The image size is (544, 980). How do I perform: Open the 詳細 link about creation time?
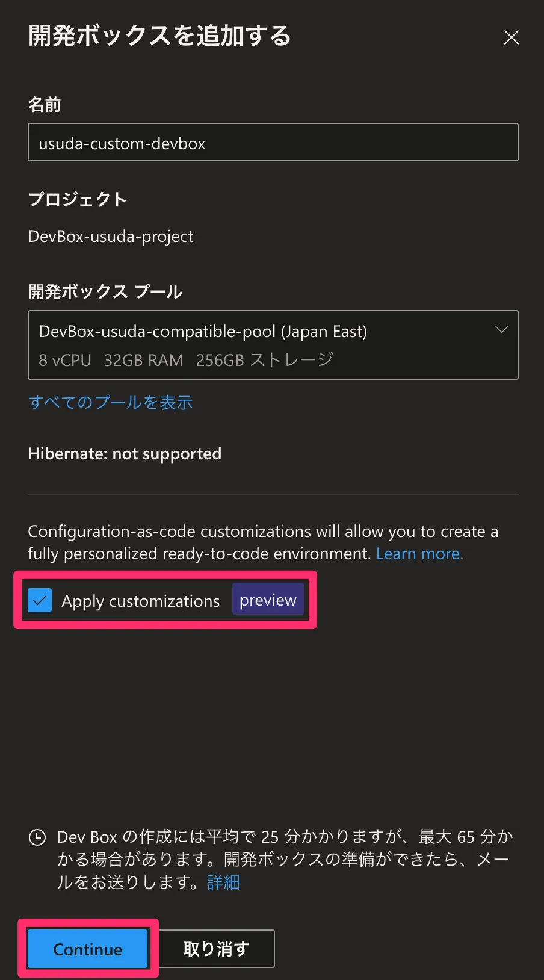point(223,882)
